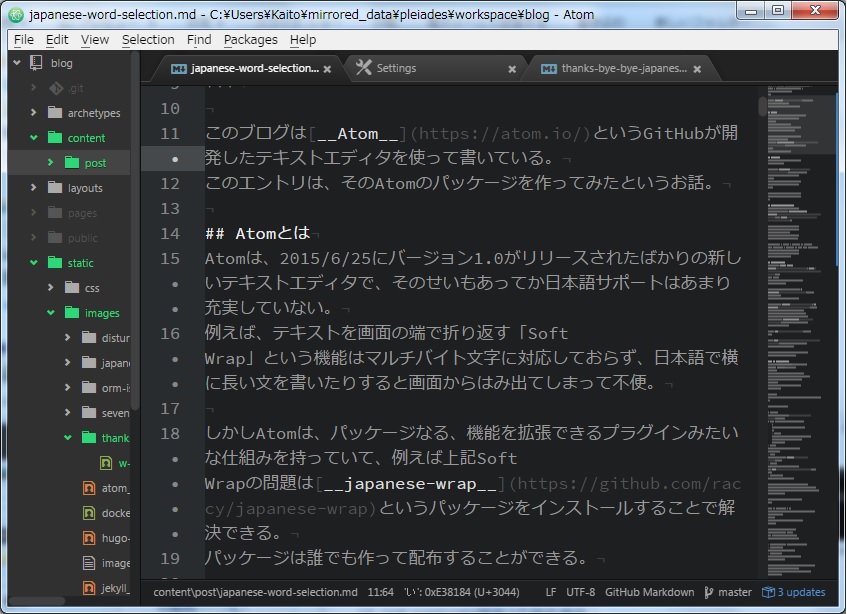
Task: Click the file path in status bar
Action: pyautogui.click(x=256, y=592)
